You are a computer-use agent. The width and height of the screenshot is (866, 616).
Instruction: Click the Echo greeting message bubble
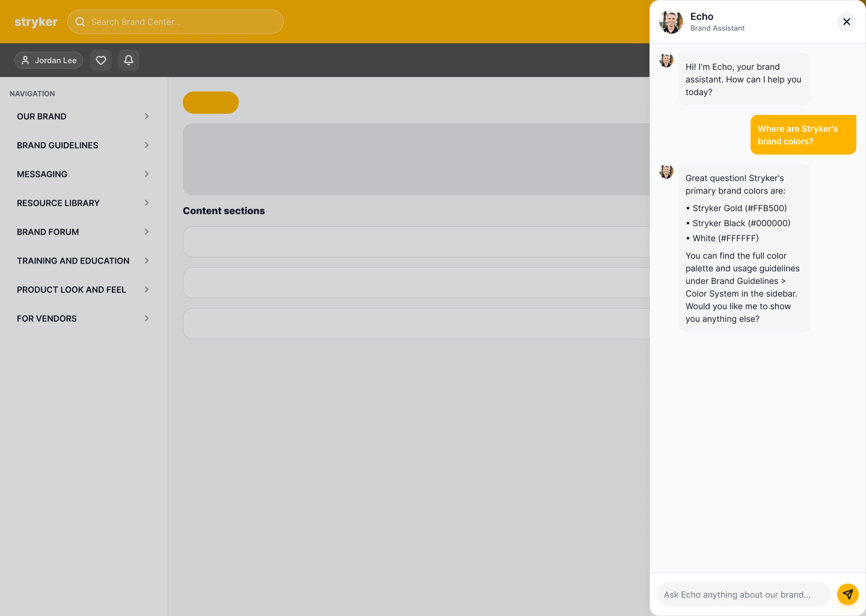click(x=745, y=79)
